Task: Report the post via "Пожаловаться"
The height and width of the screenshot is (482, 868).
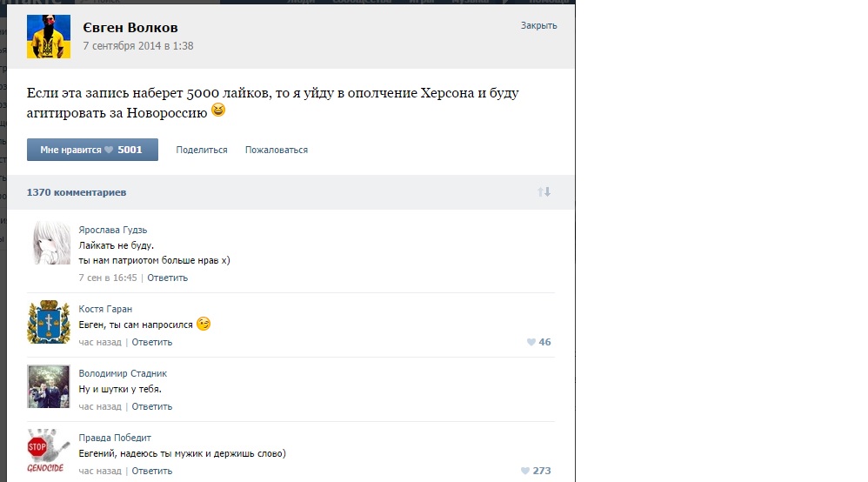Action: point(276,150)
